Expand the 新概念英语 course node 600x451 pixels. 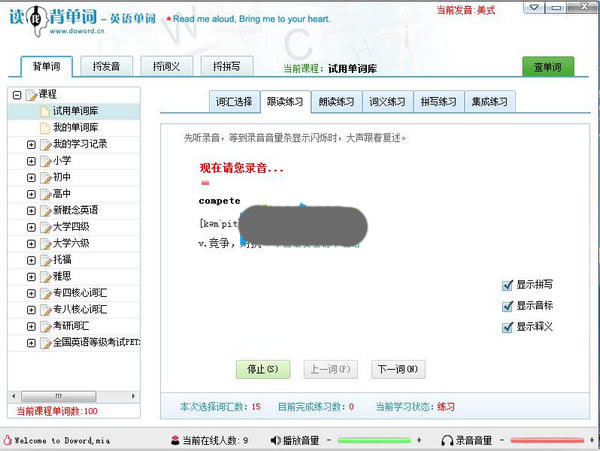[x=31, y=210]
